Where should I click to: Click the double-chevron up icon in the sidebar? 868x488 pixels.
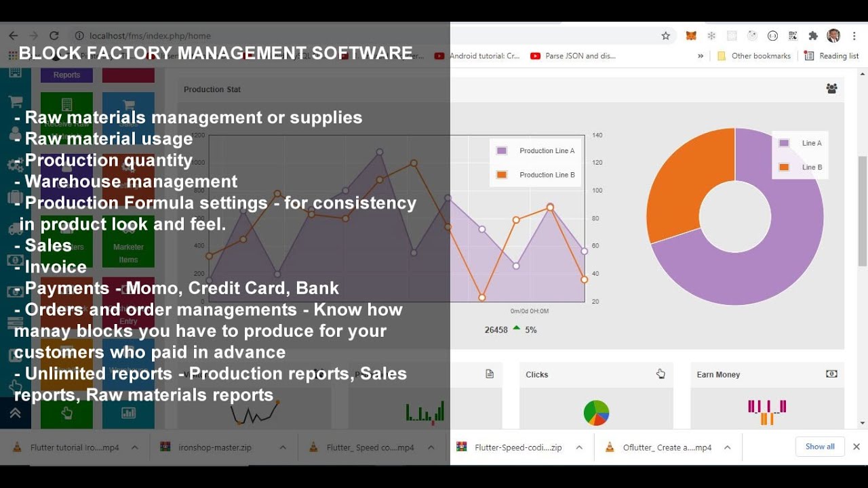tap(15, 413)
